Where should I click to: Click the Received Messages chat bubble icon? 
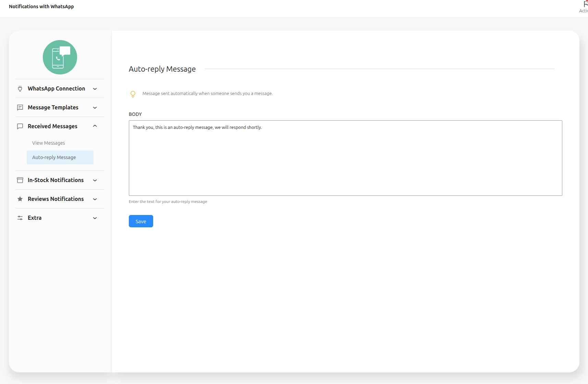(x=20, y=126)
